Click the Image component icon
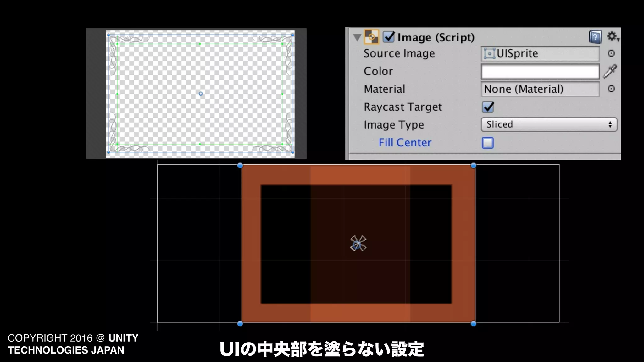Viewport: 644px width, 362px height. [x=371, y=37]
